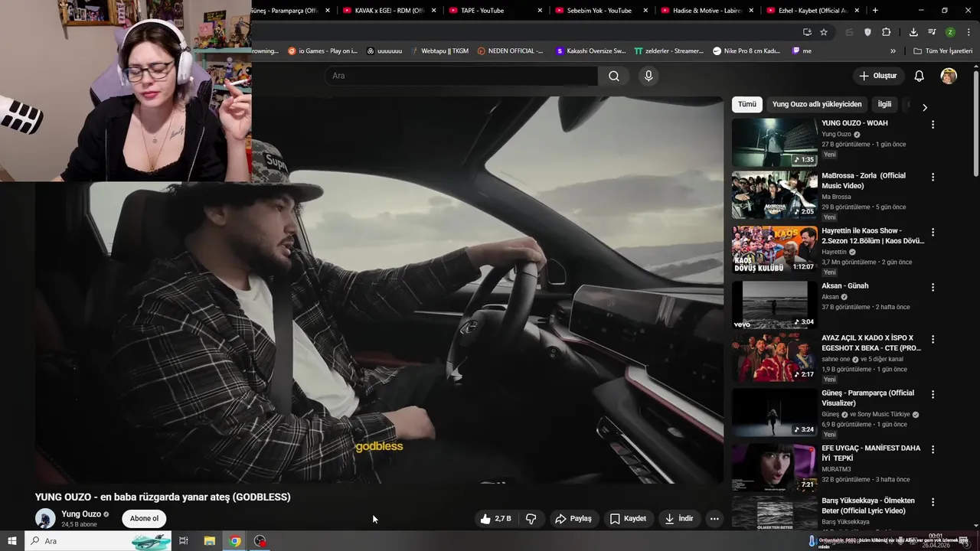Open media controls icon in Chrome toolbar
980x551 pixels.
point(932,32)
